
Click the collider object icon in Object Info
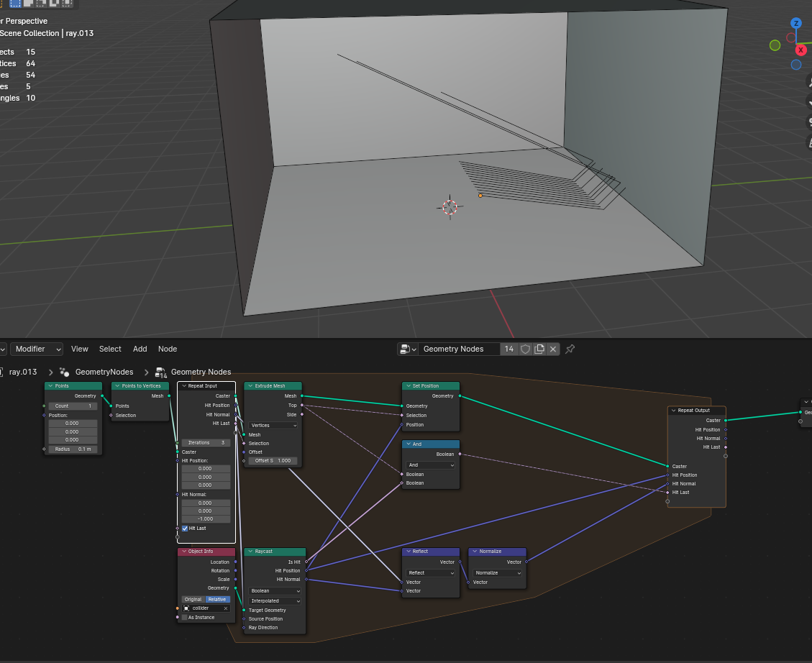[186, 608]
